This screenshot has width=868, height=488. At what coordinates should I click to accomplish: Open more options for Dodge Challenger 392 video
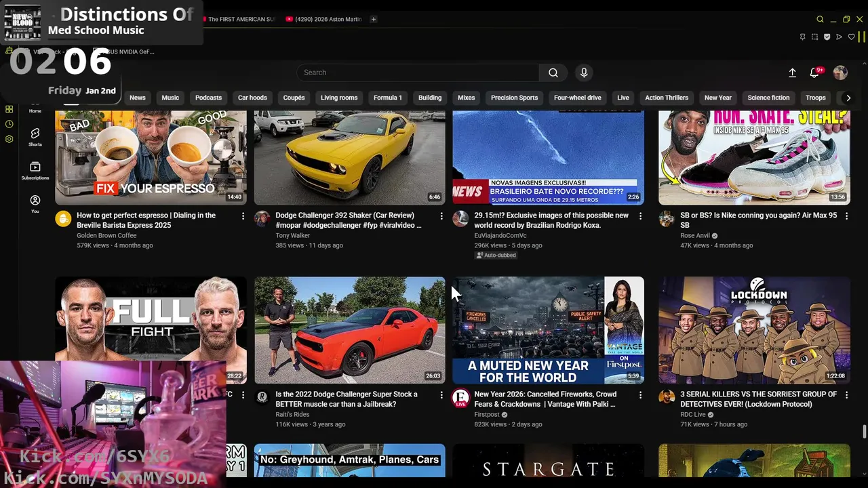click(441, 216)
